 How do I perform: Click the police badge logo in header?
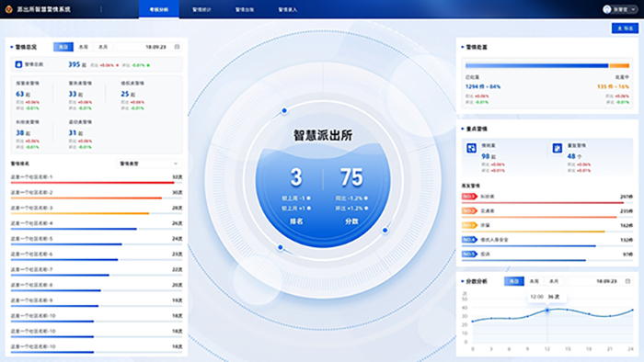[x=9, y=9]
